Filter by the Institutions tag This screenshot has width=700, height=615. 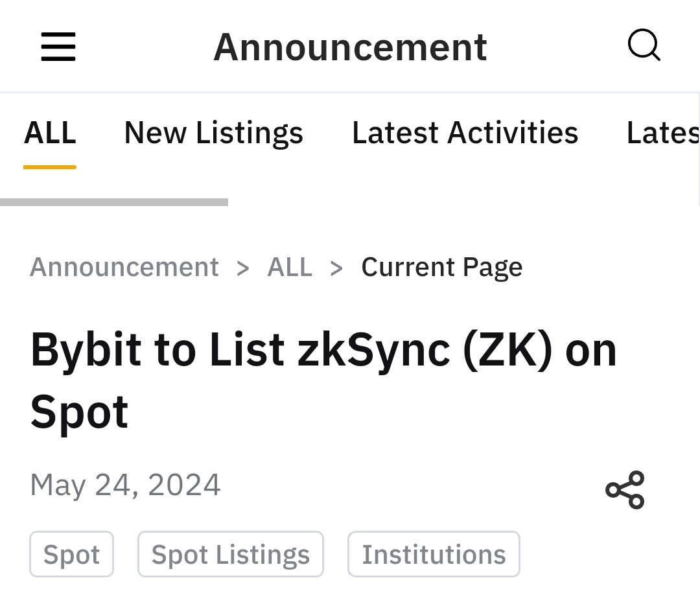click(x=434, y=554)
